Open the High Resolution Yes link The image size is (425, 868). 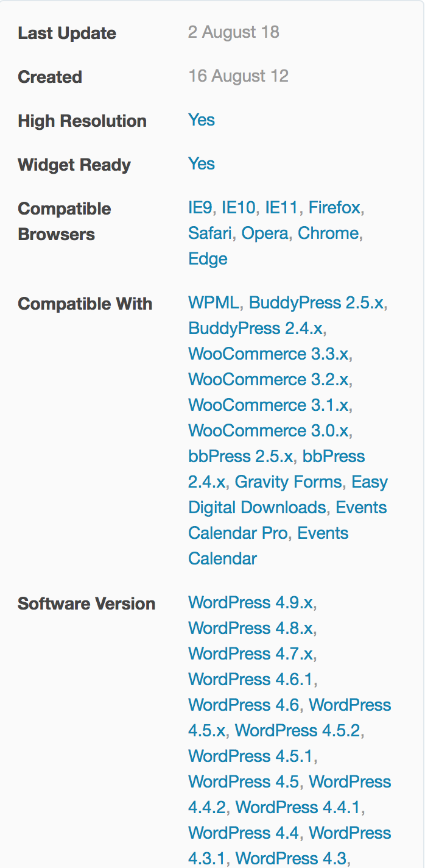(x=202, y=120)
